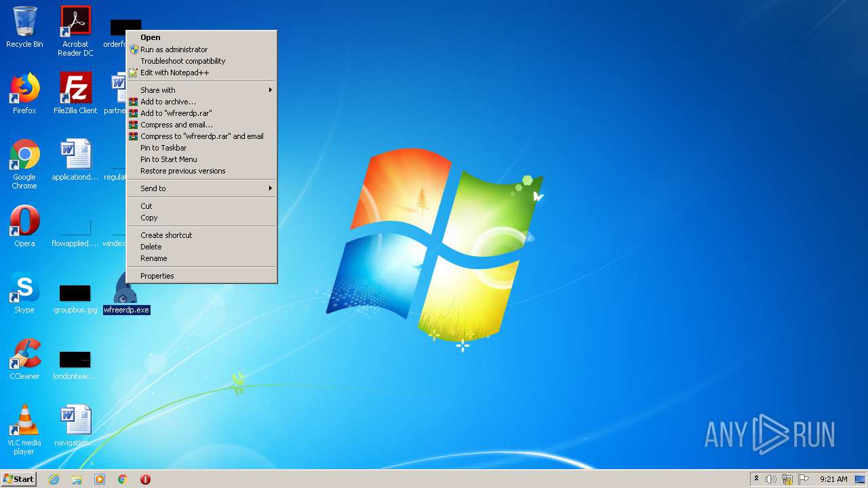Choose Compress to "wfreerdp.rar" and email
The image size is (868, 488).
point(201,136)
